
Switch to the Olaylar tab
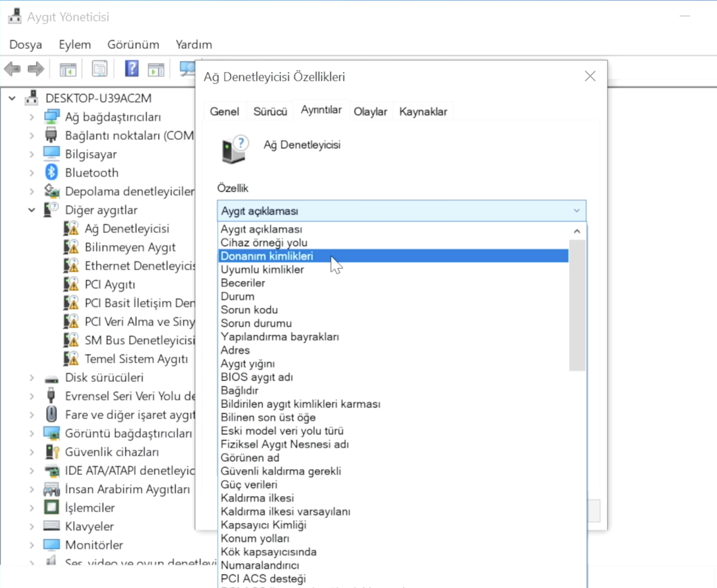(370, 111)
